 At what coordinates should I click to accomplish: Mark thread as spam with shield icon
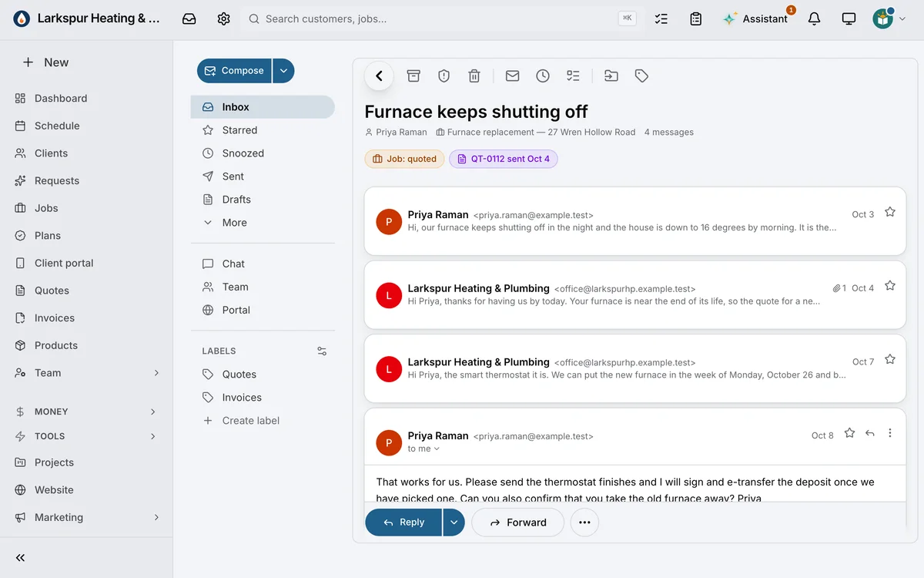[x=444, y=76]
